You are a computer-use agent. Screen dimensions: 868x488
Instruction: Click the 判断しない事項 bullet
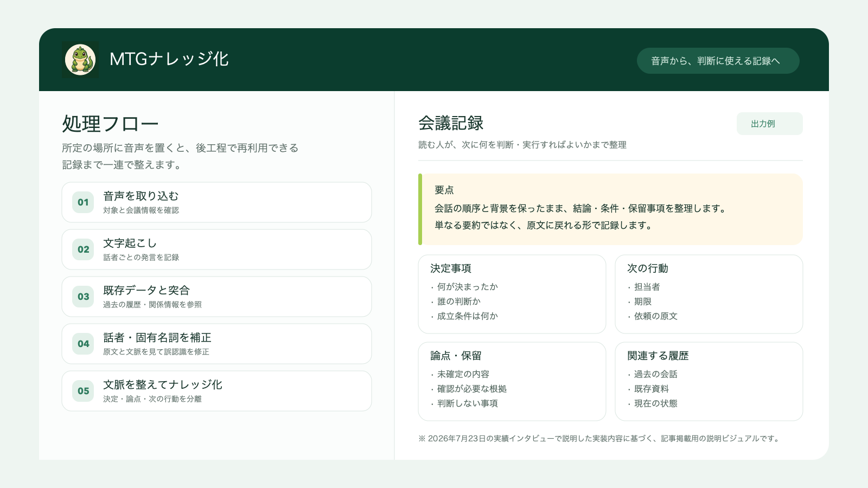pyautogui.click(x=464, y=403)
